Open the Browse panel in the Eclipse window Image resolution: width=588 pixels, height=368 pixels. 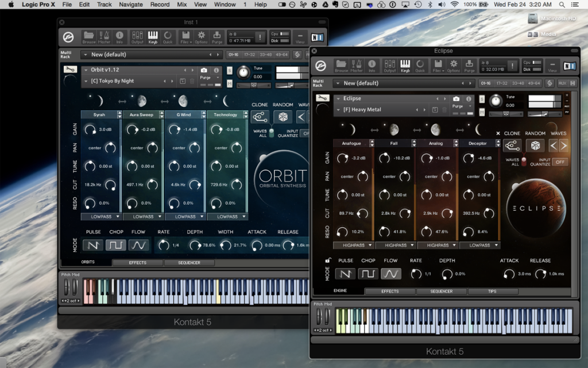coord(341,66)
